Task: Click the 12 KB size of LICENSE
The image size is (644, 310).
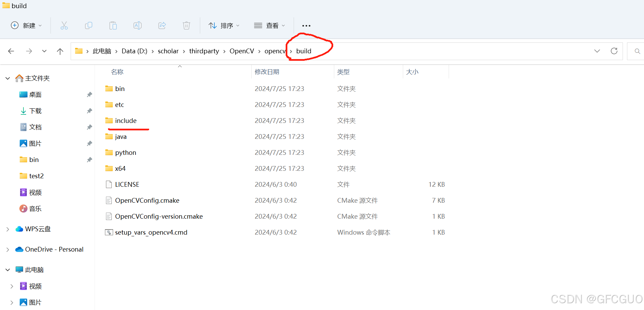Action: 436,184
